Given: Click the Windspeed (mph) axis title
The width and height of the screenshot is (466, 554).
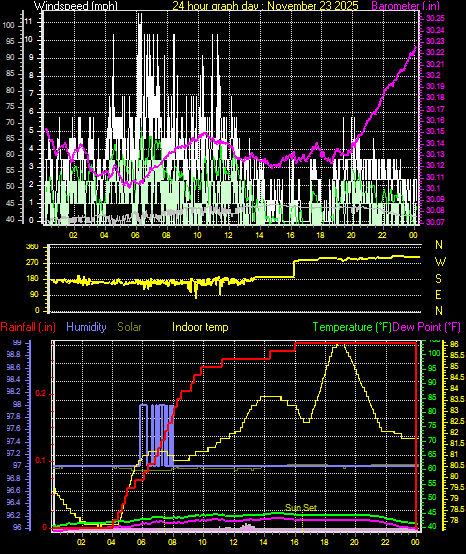Looking at the screenshot, I should (x=75, y=6).
